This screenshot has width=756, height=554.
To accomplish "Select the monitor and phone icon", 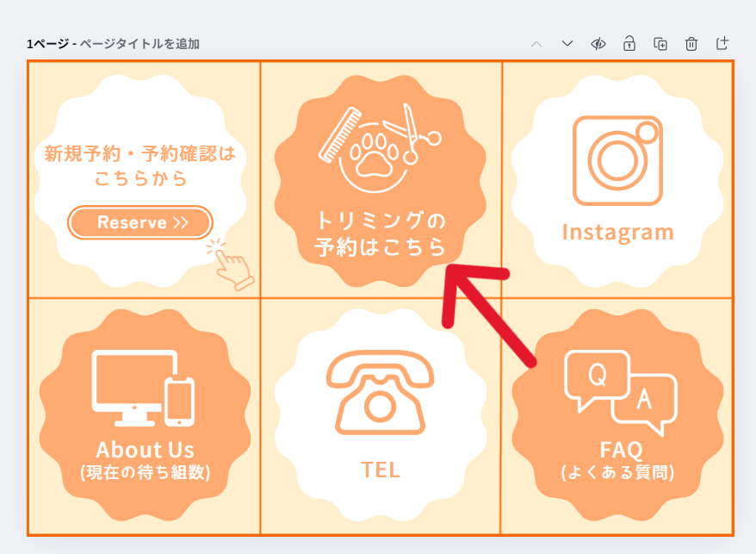I will point(143,389).
